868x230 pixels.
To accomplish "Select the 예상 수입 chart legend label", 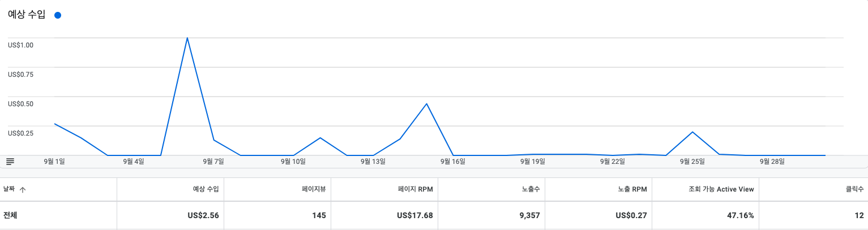I will 27,15.
